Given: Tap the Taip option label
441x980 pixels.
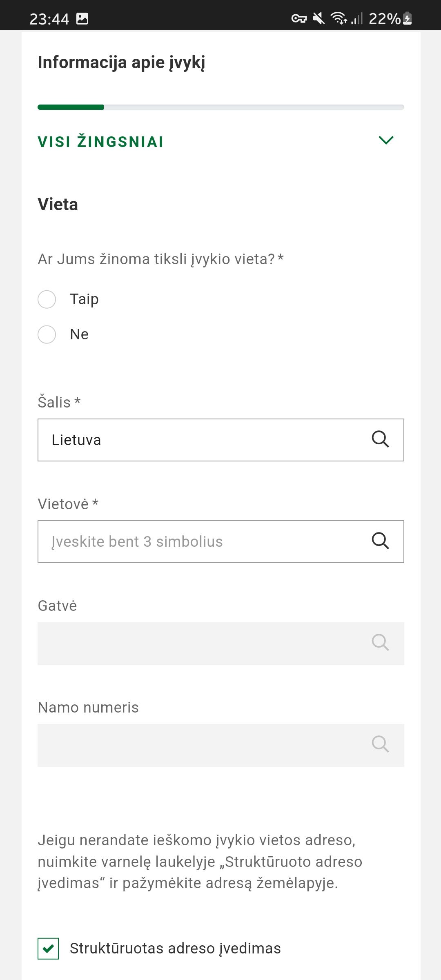Looking at the screenshot, I should pos(84,299).
